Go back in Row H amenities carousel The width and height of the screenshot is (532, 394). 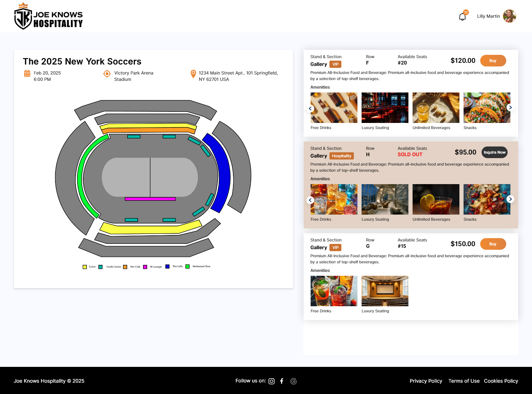(310, 200)
